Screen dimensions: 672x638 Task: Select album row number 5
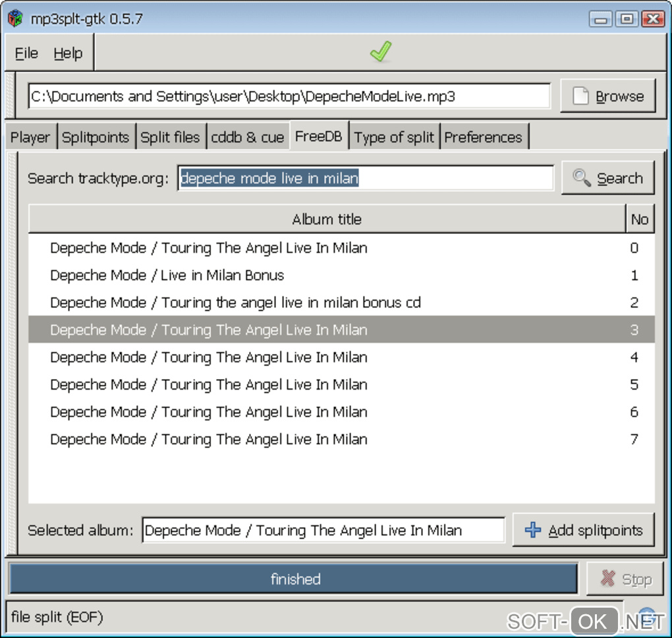coord(341,385)
